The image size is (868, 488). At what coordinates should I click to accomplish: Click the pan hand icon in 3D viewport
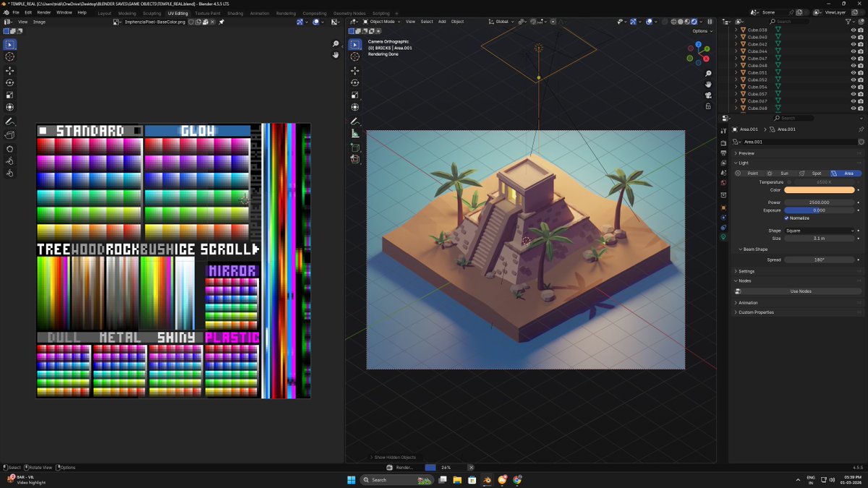(x=708, y=85)
